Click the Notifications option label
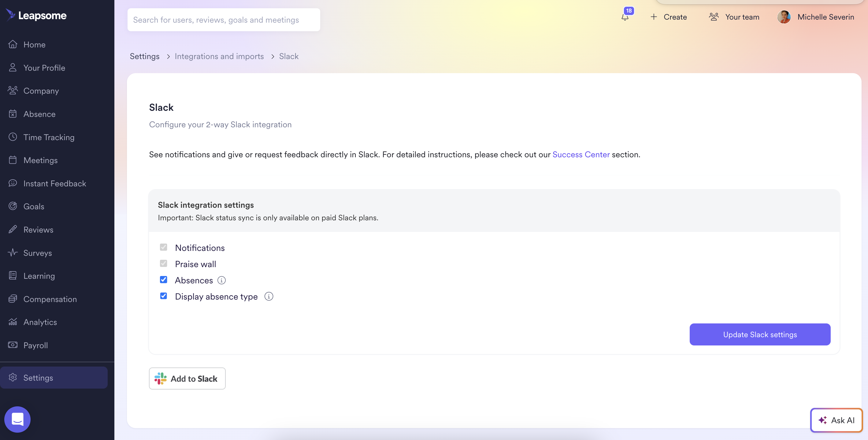 click(200, 248)
